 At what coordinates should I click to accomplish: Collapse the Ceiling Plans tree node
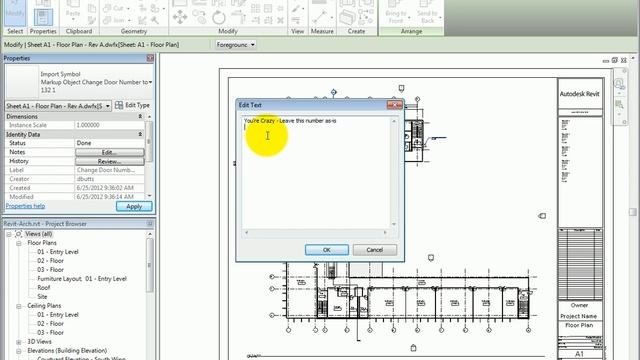coord(19,306)
